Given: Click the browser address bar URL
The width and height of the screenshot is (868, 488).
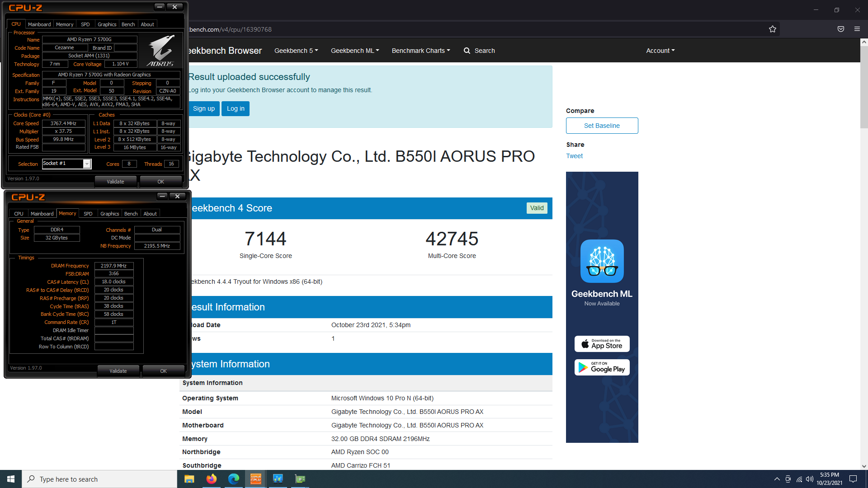Looking at the screenshot, I should pyautogui.click(x=231, y=29).
